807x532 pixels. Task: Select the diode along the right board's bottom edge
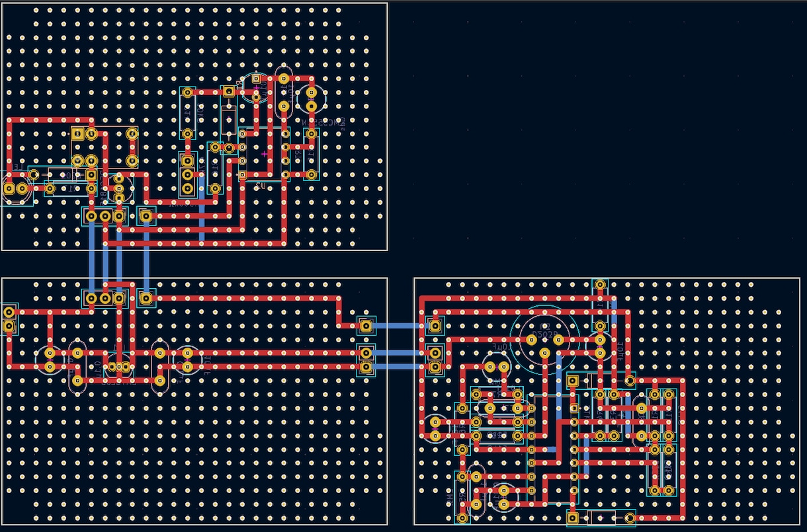(x=601, y=518)
